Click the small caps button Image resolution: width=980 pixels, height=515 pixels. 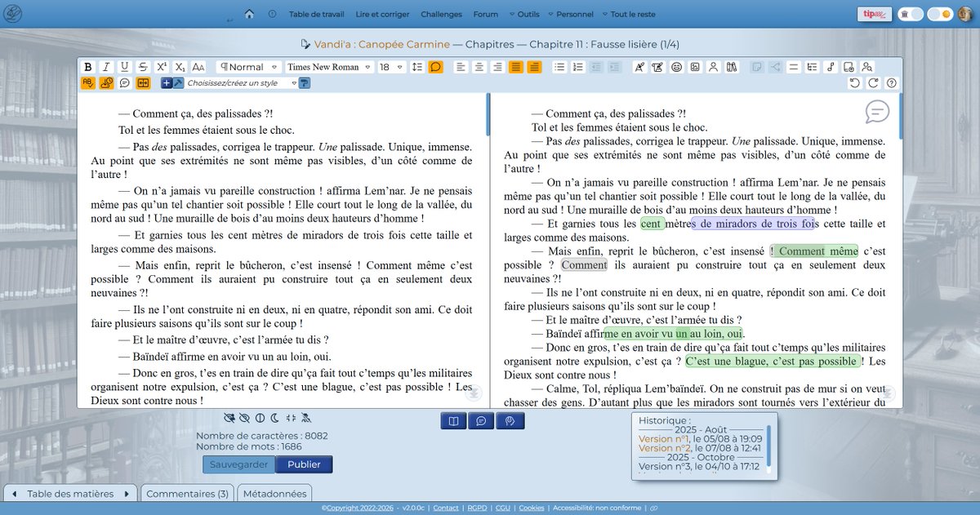pos(198,67)
